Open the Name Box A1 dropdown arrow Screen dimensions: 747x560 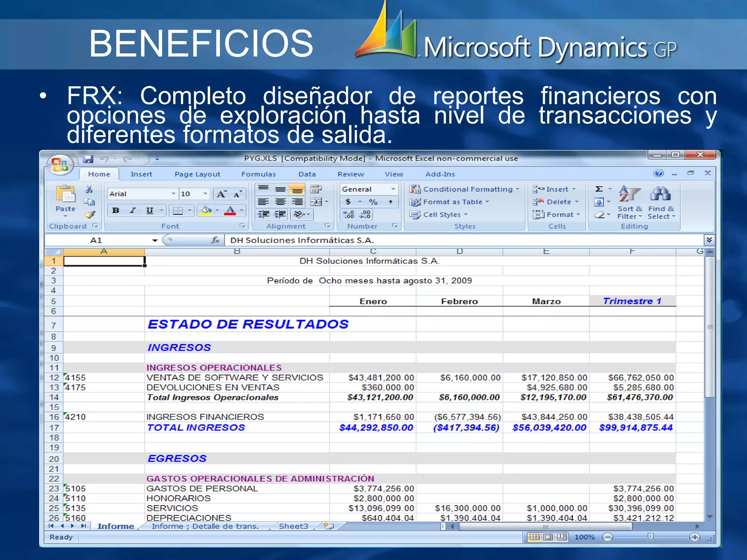(155, 240)
